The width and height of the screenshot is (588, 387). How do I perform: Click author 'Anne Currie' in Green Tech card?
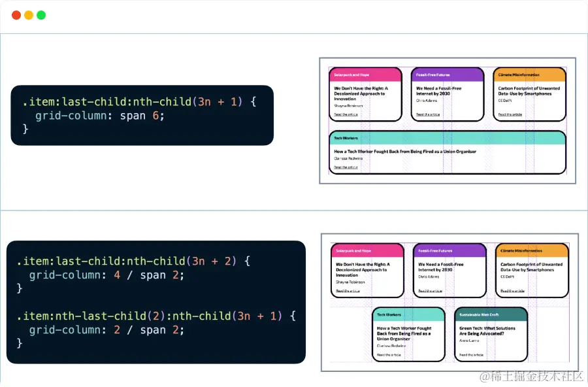pos(469,341)
